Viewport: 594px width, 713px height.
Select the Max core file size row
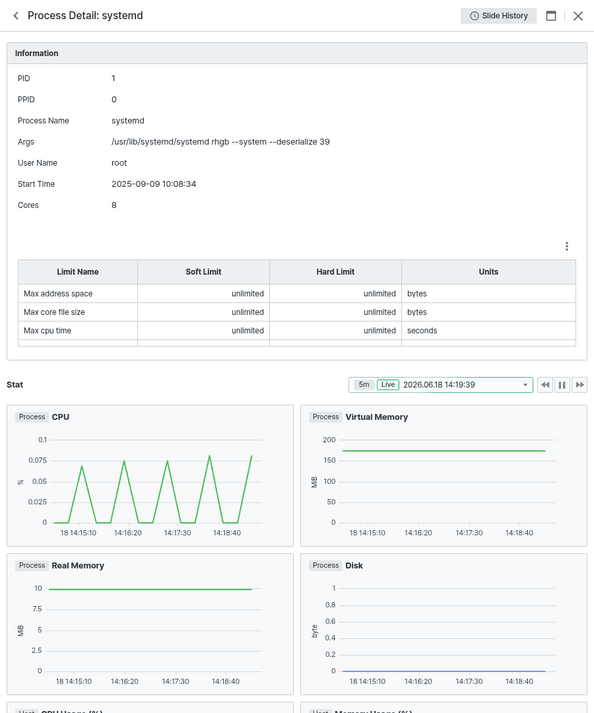297,312
